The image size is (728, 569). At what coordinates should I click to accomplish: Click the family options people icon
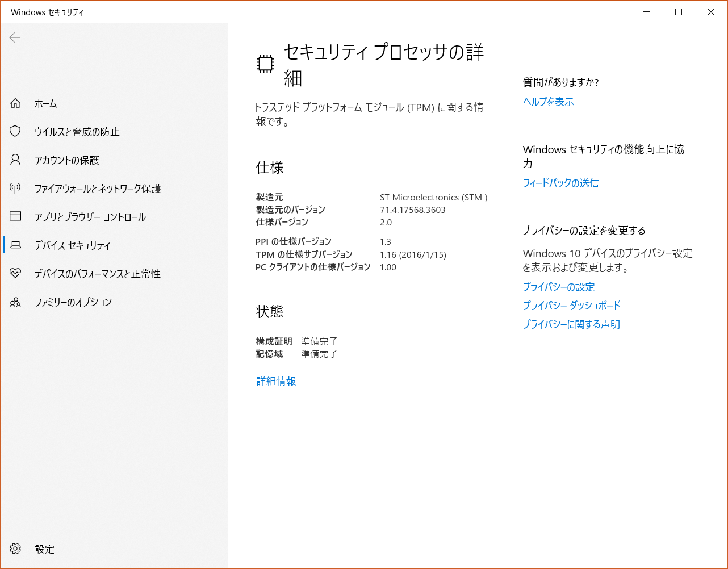(x=15, y=302)
